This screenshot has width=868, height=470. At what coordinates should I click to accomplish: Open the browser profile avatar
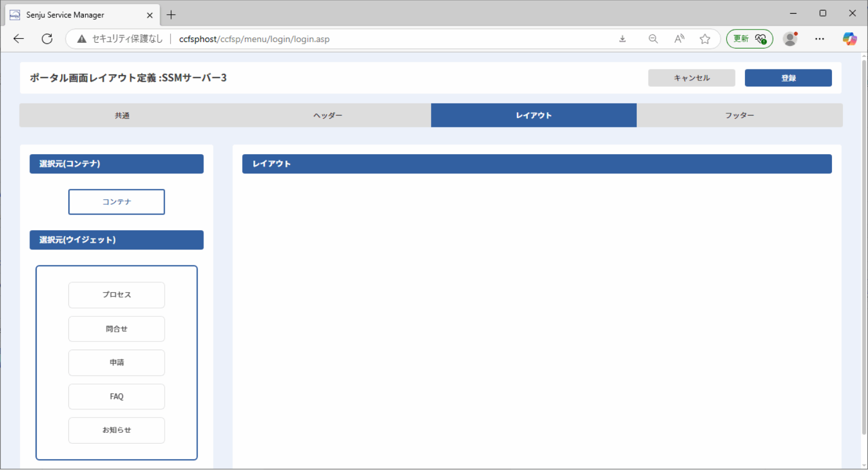point(790,39)
